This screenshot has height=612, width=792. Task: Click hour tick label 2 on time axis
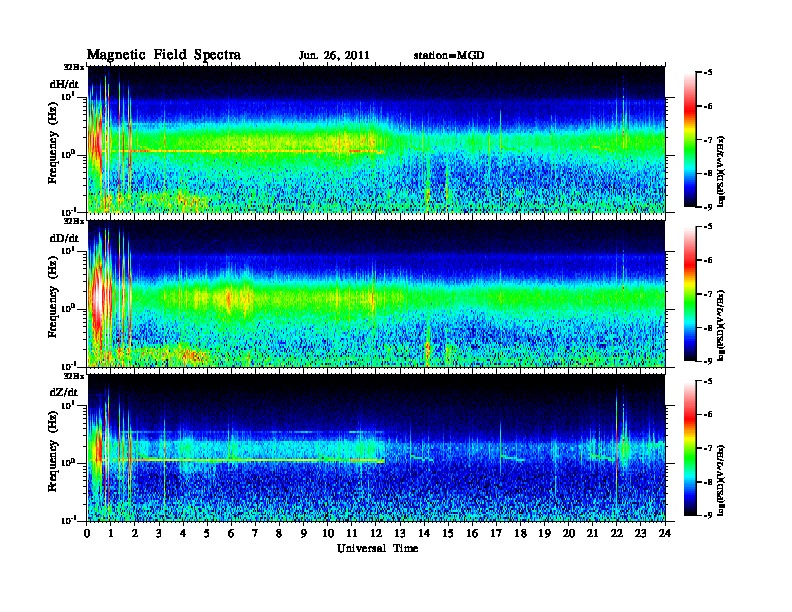coord(135,534)
